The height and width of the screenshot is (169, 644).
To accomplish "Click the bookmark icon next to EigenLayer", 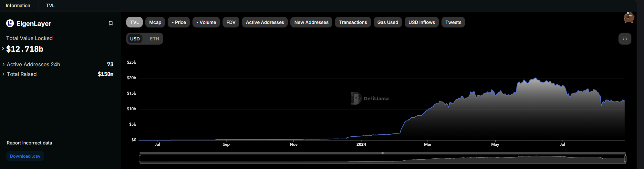I will 111,23.
